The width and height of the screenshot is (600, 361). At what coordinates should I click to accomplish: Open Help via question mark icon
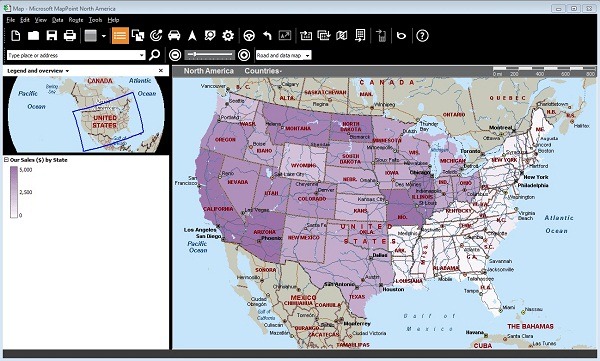tap(422, 36)
